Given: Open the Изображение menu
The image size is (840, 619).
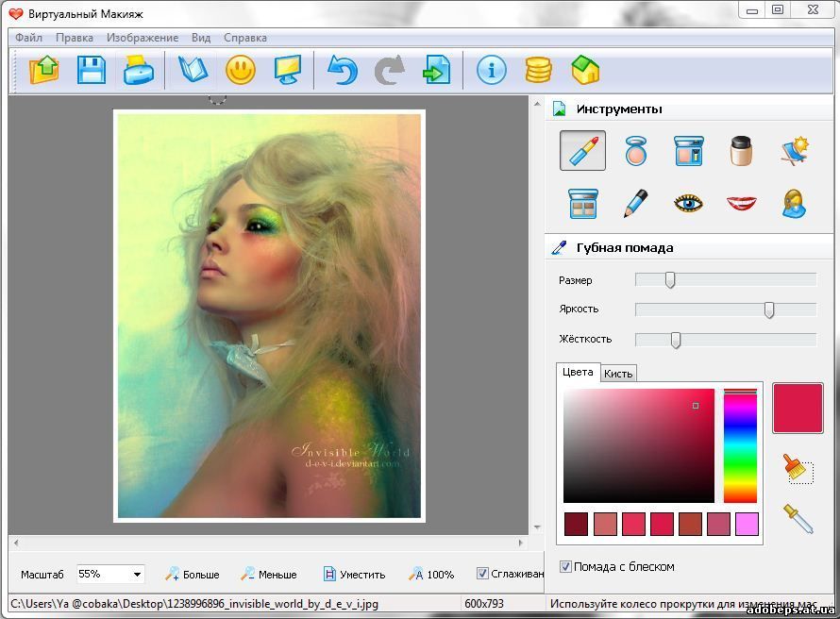Looking at the screenshot, I should click(x=143, y=38).
